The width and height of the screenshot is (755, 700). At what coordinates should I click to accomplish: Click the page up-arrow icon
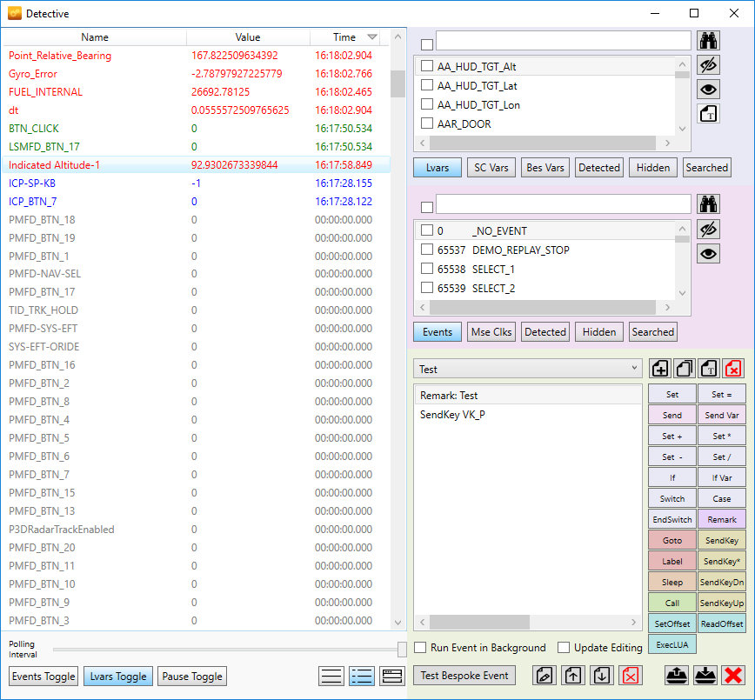point(572,676)
